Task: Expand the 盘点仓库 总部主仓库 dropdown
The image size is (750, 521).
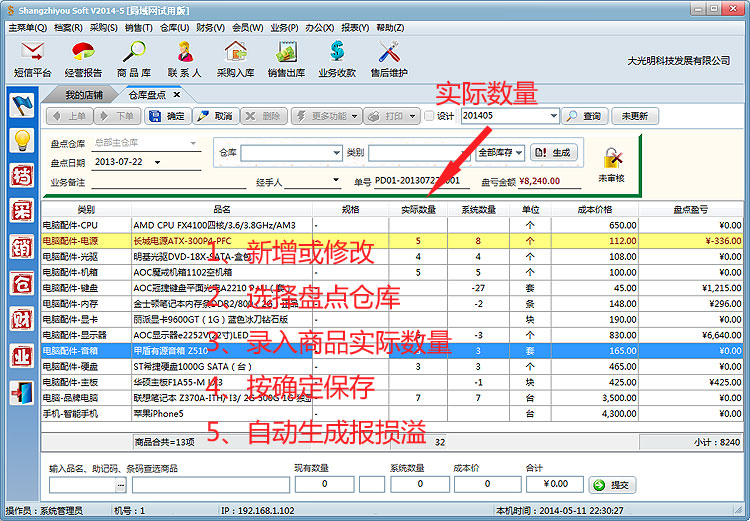Action: (x=193, y=143)
